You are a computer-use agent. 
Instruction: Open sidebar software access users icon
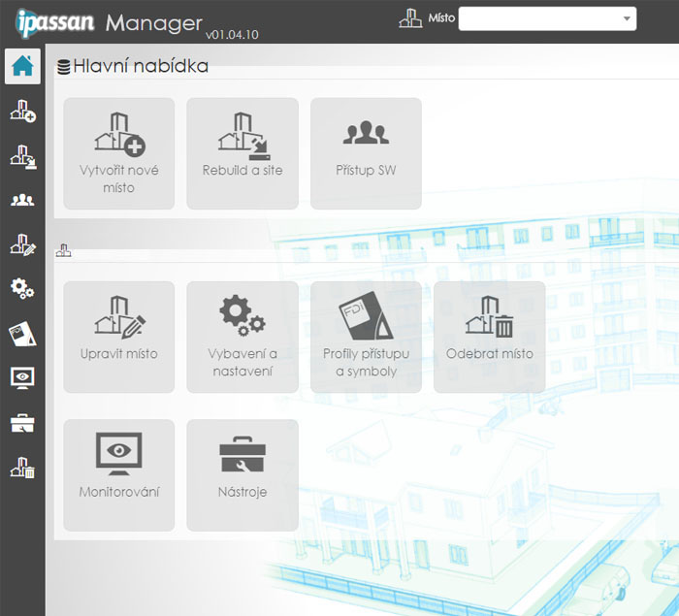(22, 201)
